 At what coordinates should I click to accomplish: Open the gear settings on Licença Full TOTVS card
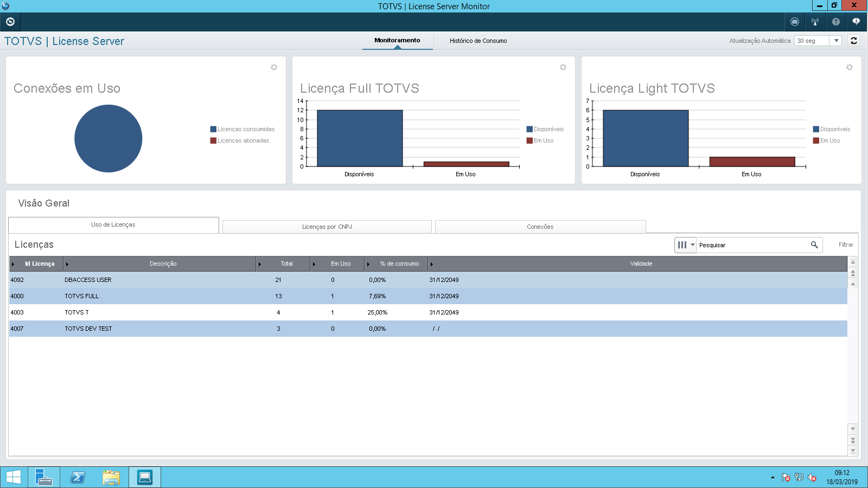click(563, 67)
